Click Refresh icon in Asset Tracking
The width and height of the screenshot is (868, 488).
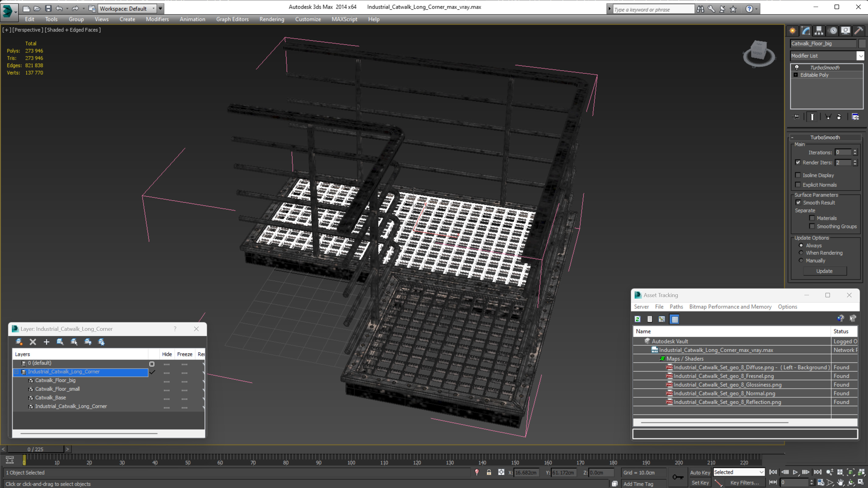pyautogui.click(x=637, y=319)
